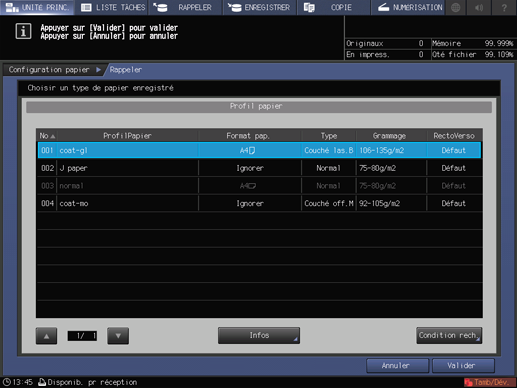Click the 75-80g/m2 cell of J paper
Image resolution: width=517 pixels, height=388 pixels.
tap(391, 168)
